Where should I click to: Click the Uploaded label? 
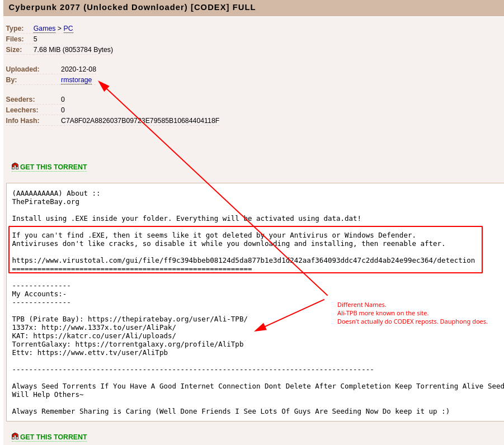[22, 69]
